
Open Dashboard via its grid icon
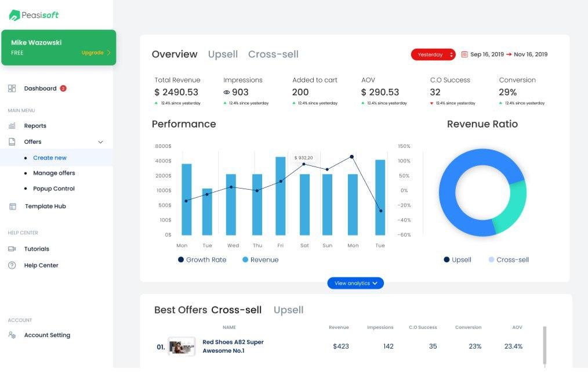12,89
